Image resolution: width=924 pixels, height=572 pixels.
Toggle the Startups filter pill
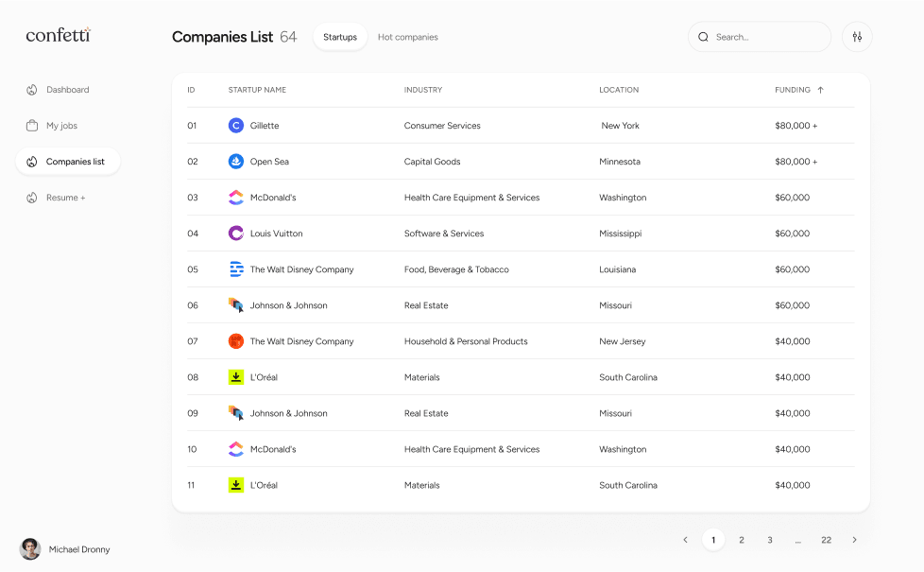click(x=339, y=36)
